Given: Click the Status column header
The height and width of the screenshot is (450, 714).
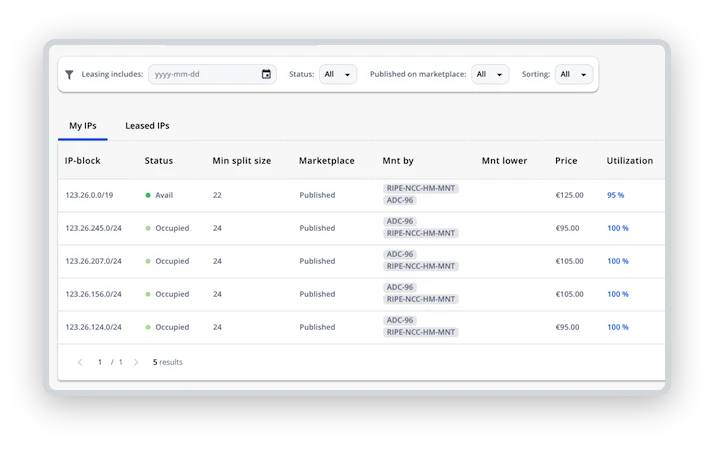Looking at the screenshot, I should click(x=158, y=161).
